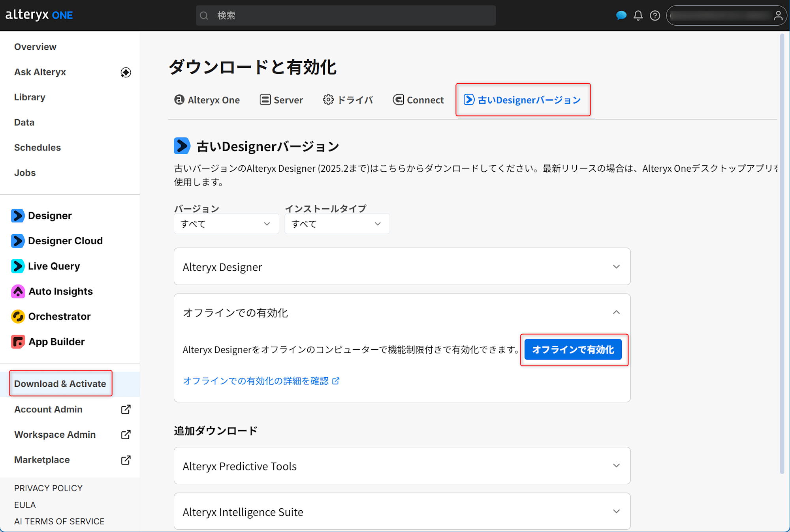Image resolution: width=790 pixels, height=532 pixels.
Task: Click the Alteryx One tab icon
Action: click(179, 99)
